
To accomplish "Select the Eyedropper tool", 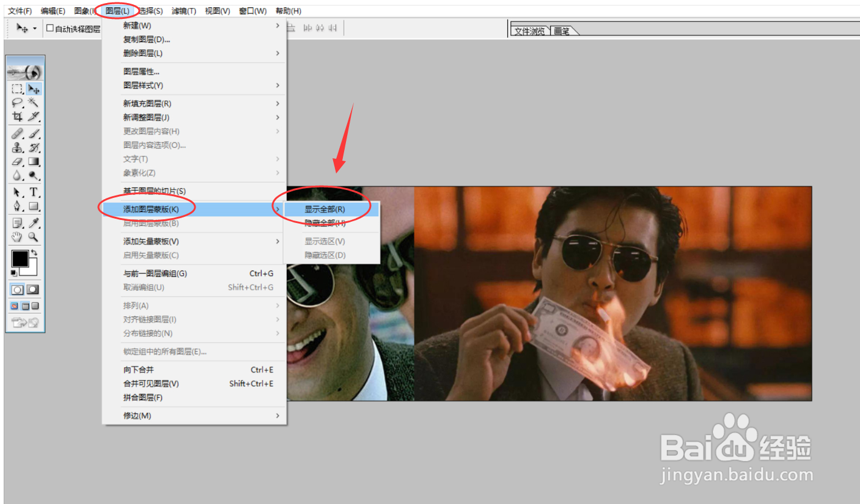I will [x=34, y=223].
